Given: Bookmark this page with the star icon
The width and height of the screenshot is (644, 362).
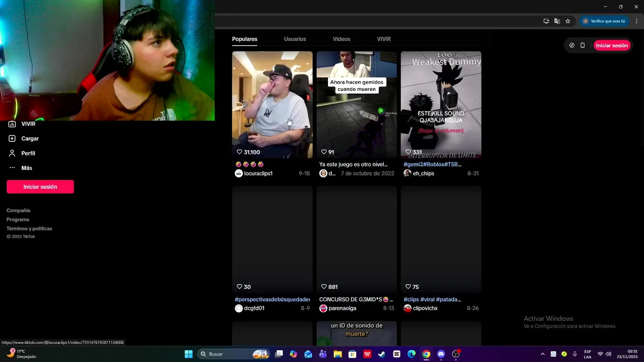Looking at the screenshot, I should (568, 21).
